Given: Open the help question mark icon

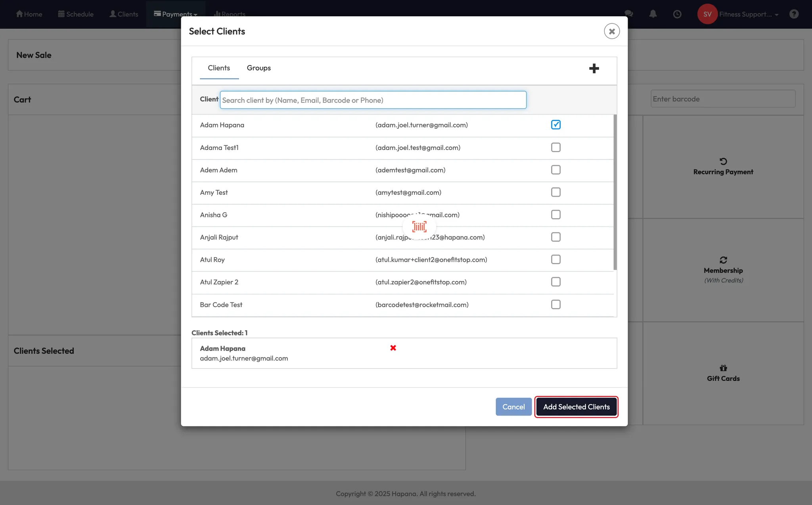Looking at the screenshot, I should pyautogui.click(x=794, y=14).
